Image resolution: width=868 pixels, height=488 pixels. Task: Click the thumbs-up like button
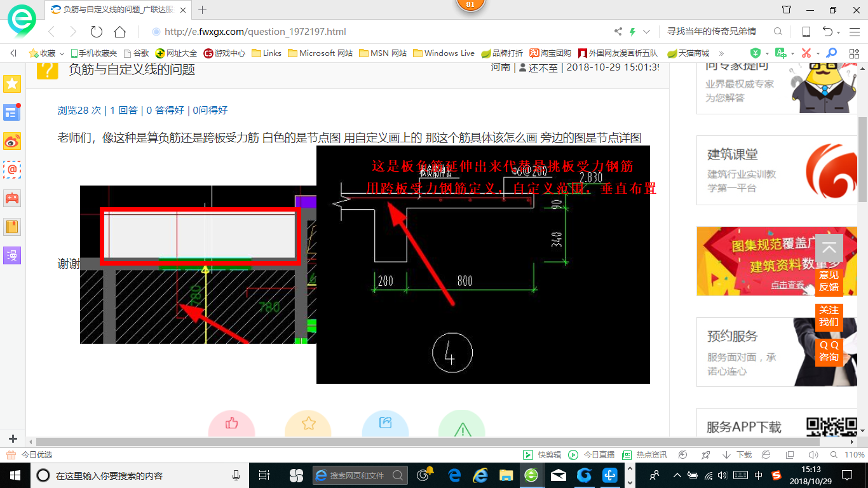tap(231, 424)
